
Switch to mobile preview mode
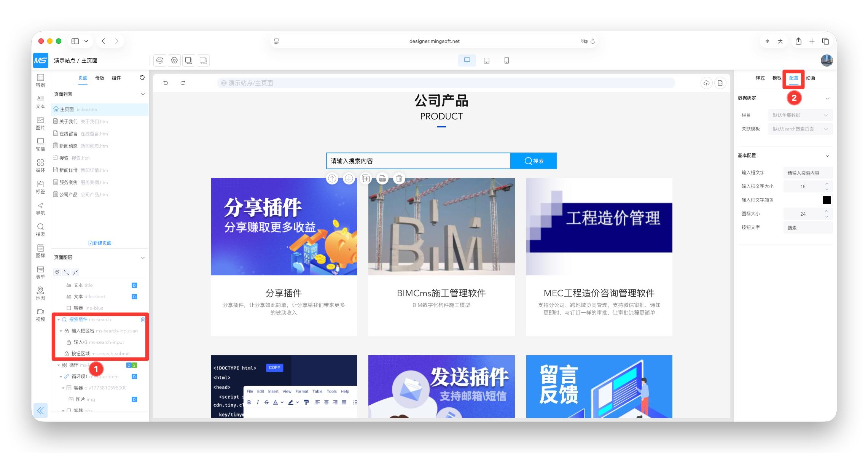click(506, 60)
